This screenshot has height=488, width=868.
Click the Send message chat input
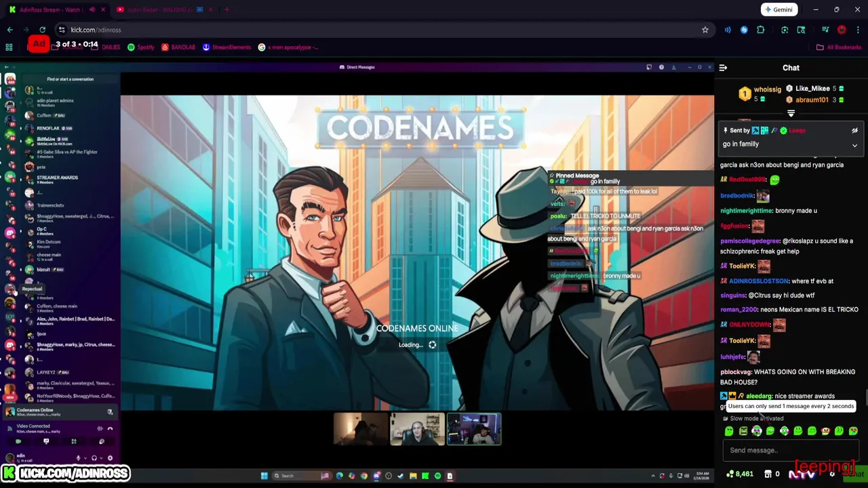click(791, 450)
